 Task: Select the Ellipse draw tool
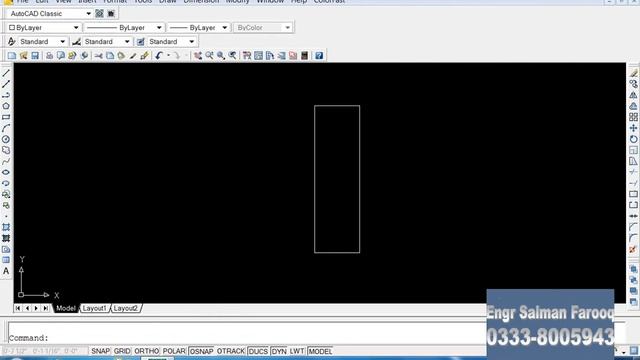pos(6,172)
